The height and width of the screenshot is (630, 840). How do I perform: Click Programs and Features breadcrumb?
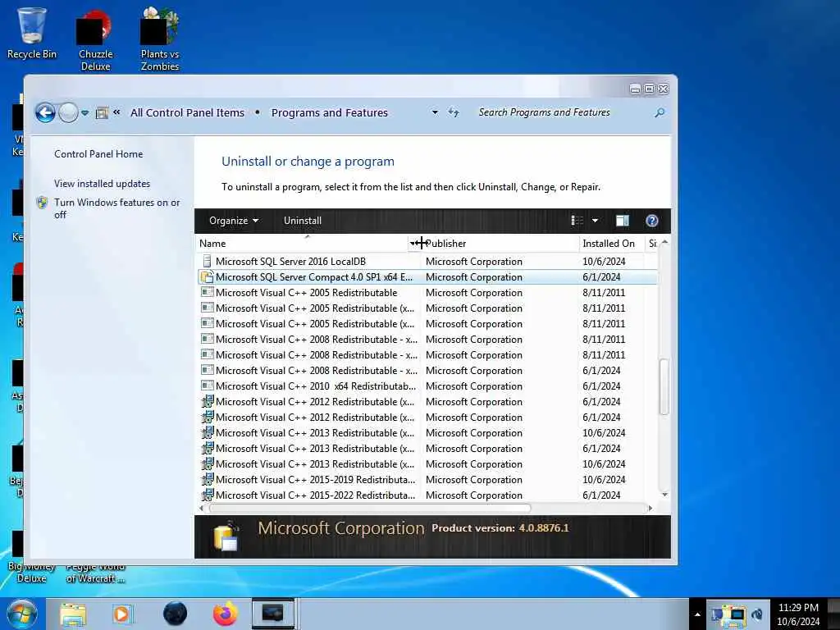tap(330, 112)
